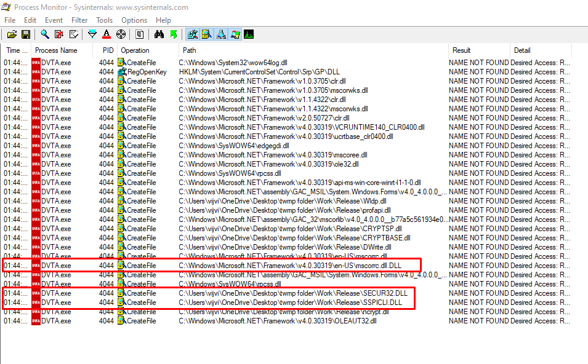Click the CreateFile icon in the OLEAUT32.dll row
Image resolution: width=588 pixels, height=364 pixels.
(121, 321)
